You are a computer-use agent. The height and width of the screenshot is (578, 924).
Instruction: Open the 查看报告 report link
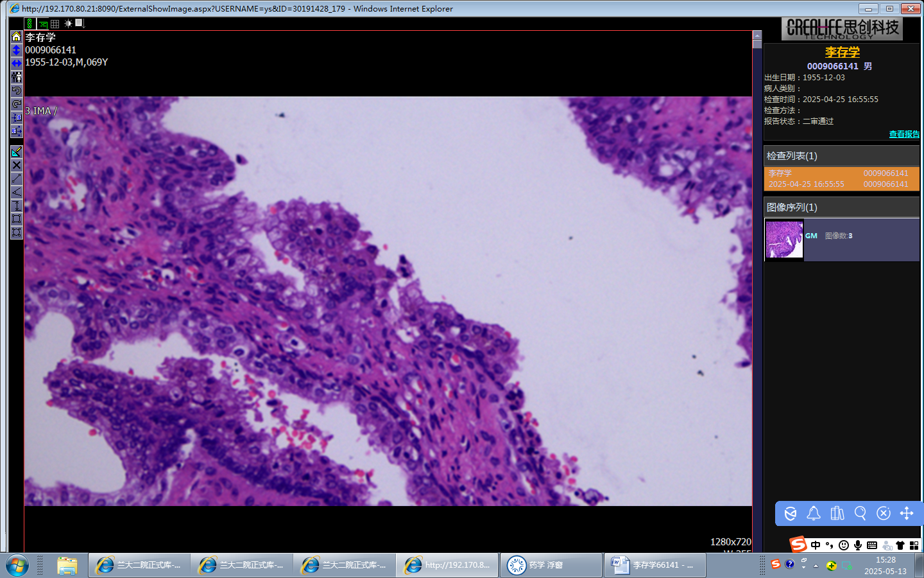pos(903,134)
